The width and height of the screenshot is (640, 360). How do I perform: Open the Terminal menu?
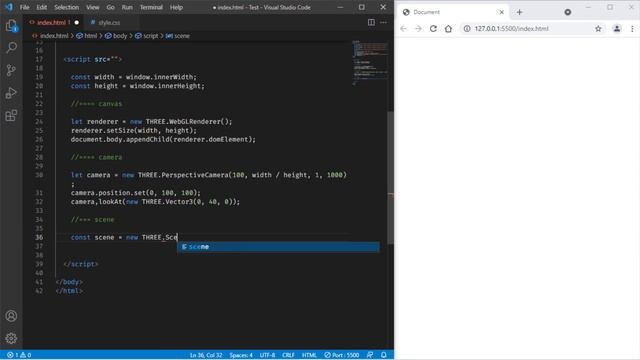tap(151, 7)
